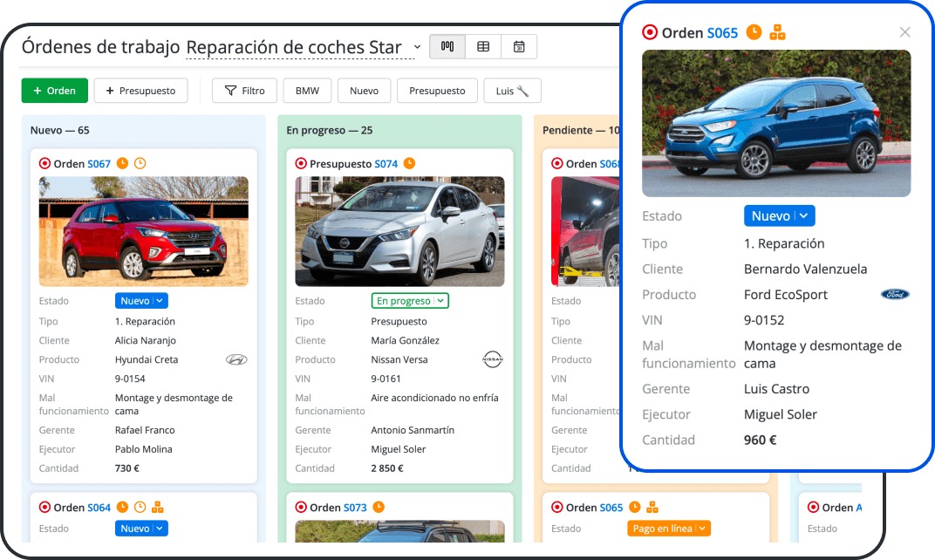Click the En progreso — 25 column header
935x560 pixels.
329,130
